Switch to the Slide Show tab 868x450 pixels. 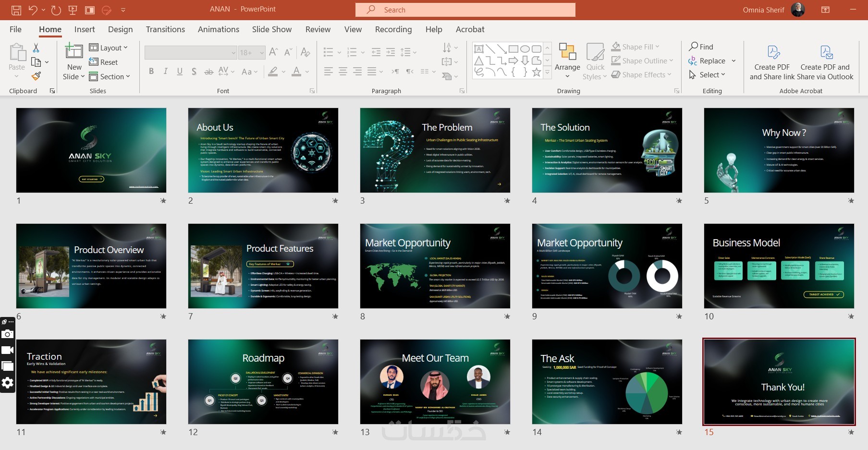[272, 29]
